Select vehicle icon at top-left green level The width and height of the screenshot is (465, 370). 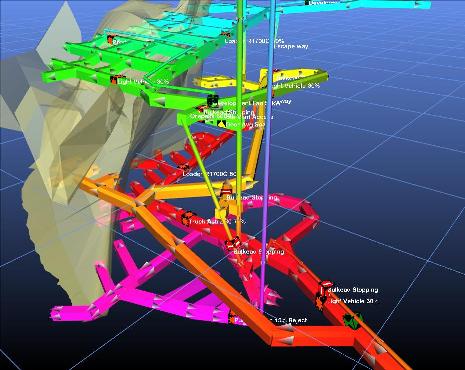110,39
